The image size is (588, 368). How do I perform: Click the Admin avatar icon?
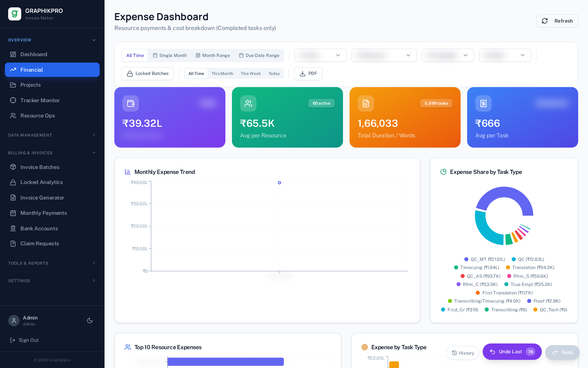click(14, 321)
